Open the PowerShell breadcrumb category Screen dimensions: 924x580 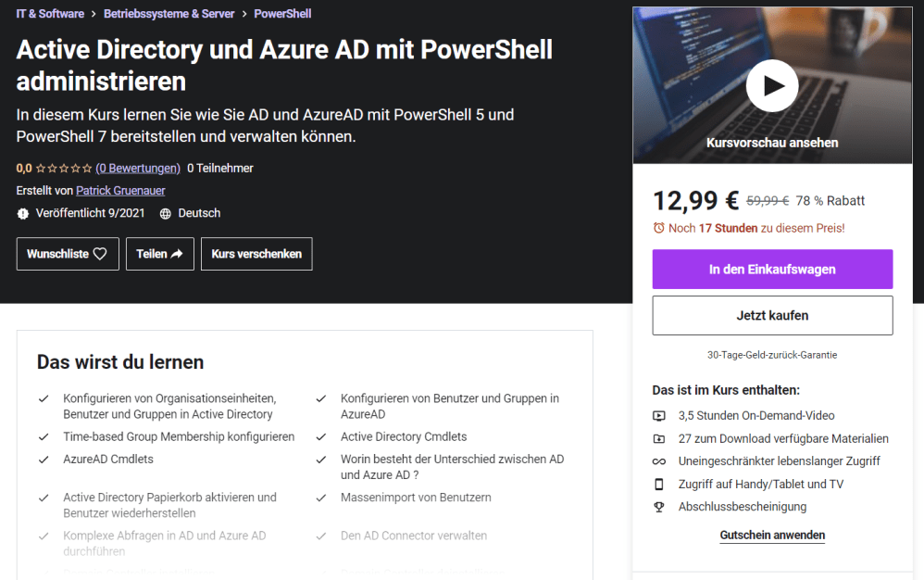point(282,14)
